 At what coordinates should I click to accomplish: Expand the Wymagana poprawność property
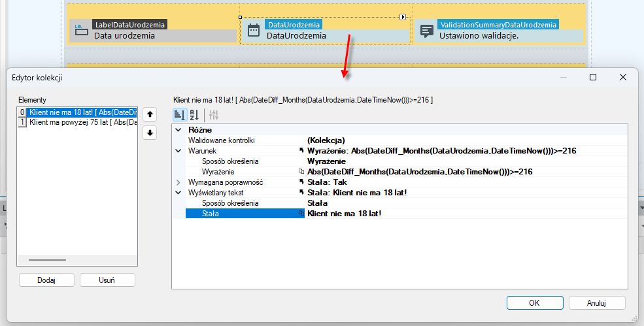pyautogui.click(x=178, y=182)
